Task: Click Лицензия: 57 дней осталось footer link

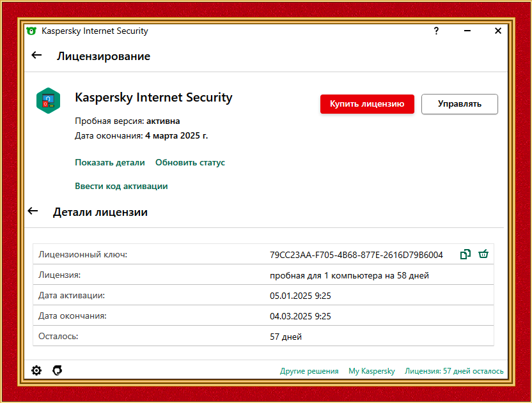Action: coord(454,371)
